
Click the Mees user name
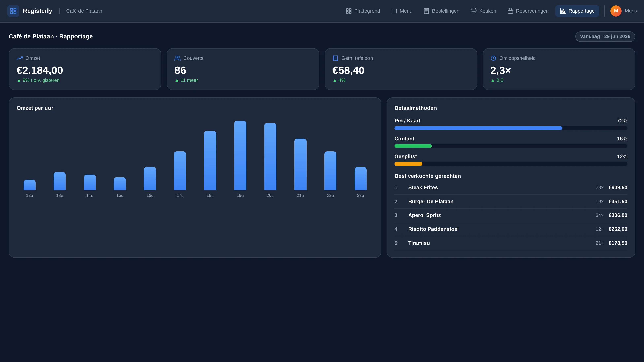(x=631, y=11)
